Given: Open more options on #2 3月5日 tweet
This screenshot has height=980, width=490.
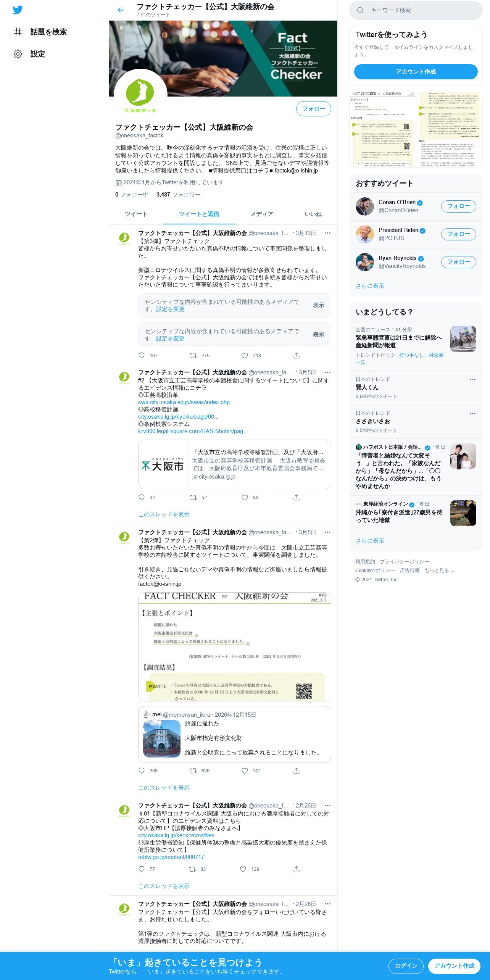Looking at the screenshot, I should (327, 372).
